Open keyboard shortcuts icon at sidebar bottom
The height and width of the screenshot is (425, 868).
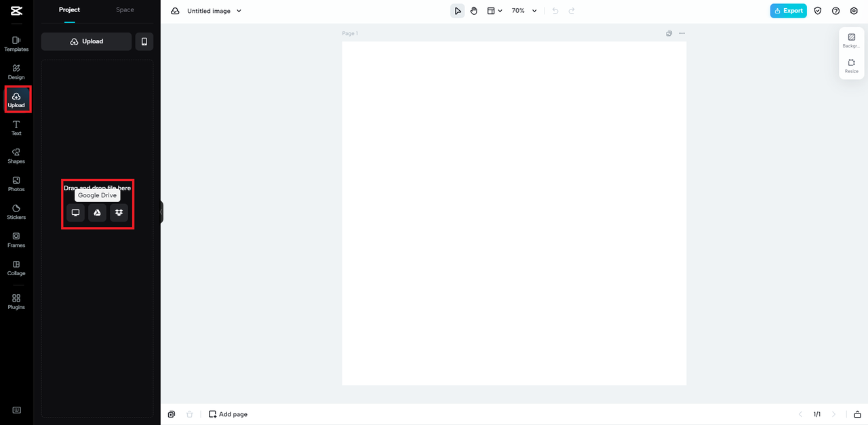point(16,410)
